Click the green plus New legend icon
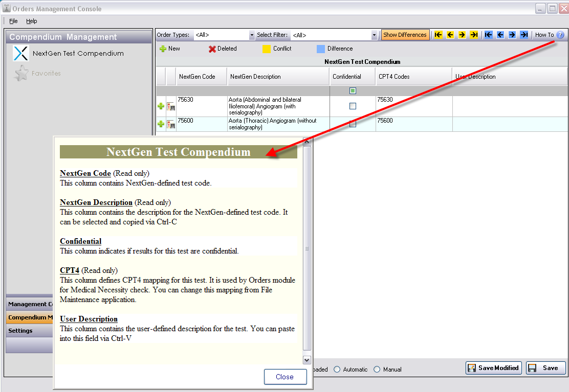The image size is (569, 392). point(163,49)
